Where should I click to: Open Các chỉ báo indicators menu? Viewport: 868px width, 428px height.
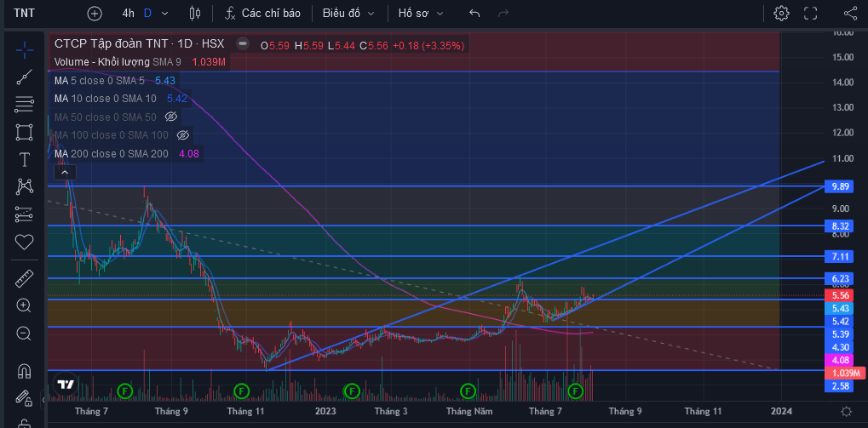click(262, 14)
